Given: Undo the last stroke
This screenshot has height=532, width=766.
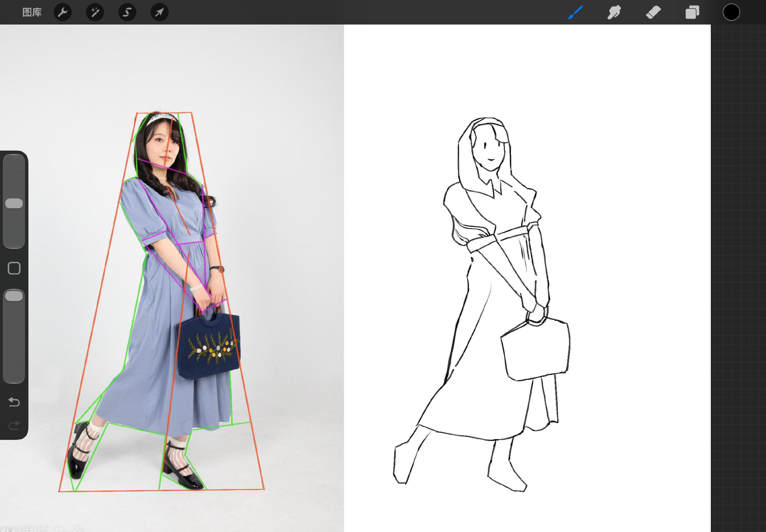Looking at the screenshot, I should (14, 402).
